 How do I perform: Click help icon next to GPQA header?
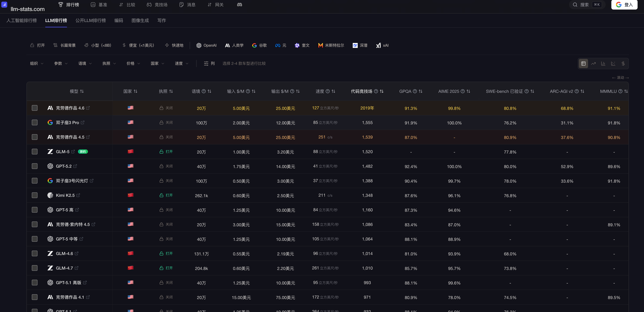[415, 91]
